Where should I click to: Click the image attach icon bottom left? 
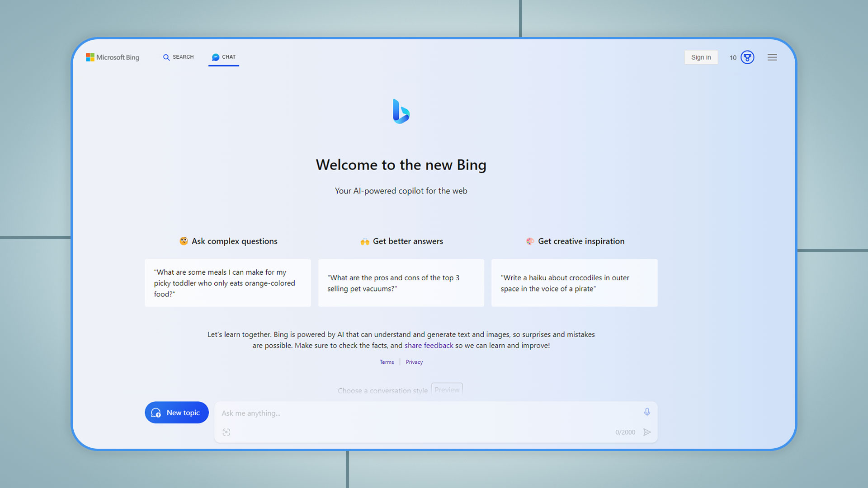pos(226,432)
